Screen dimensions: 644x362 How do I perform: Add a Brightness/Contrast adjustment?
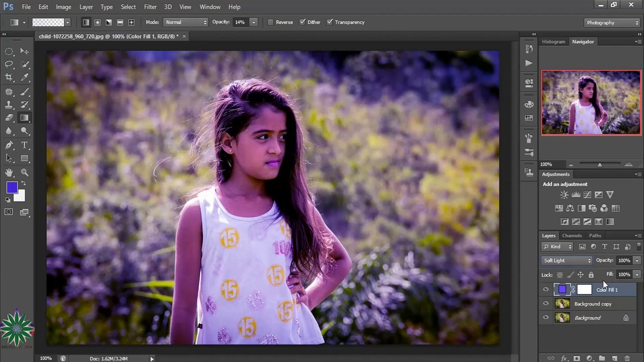pos(565,195)
